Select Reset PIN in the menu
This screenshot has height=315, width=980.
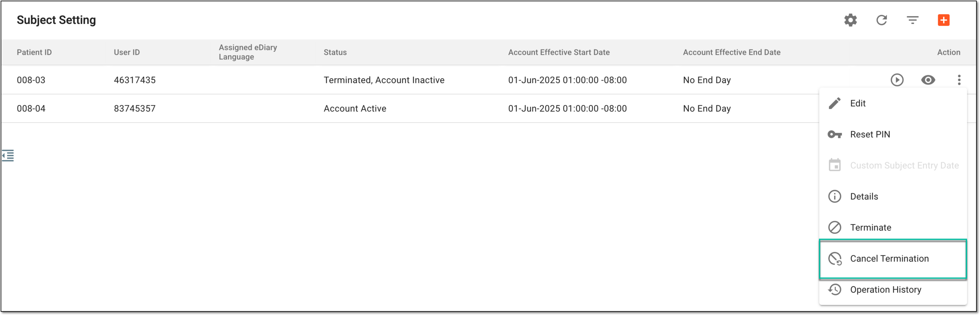893,134
